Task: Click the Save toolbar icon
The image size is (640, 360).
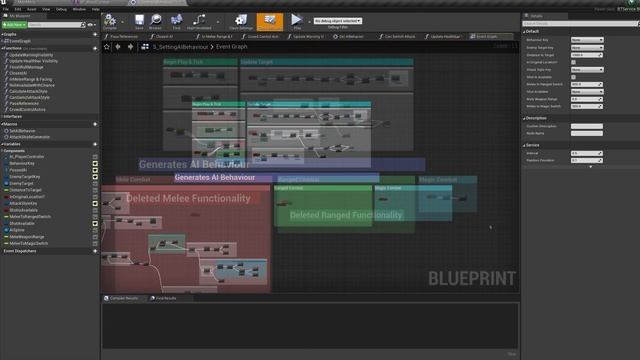Action: click(139, 20)
